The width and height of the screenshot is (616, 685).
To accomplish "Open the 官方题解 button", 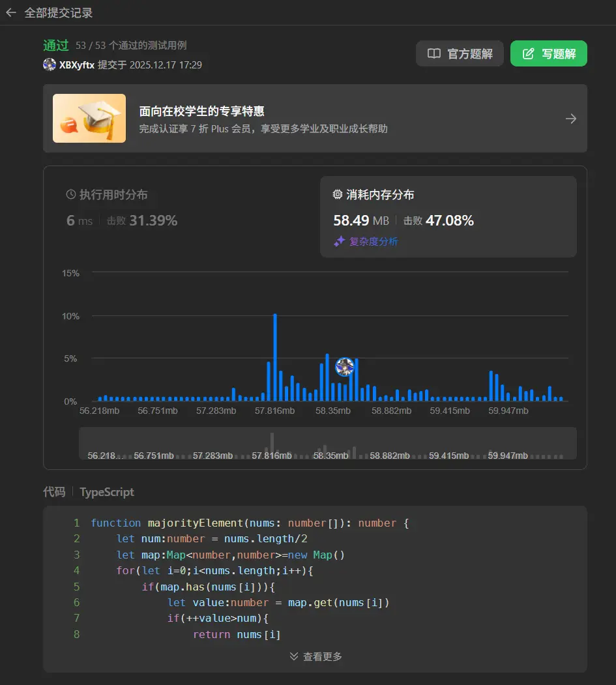I will tap(460, 53).
